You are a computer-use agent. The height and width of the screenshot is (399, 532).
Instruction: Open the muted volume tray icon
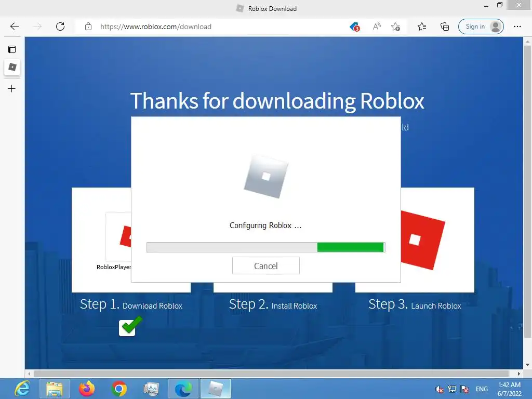click(440, 389)
